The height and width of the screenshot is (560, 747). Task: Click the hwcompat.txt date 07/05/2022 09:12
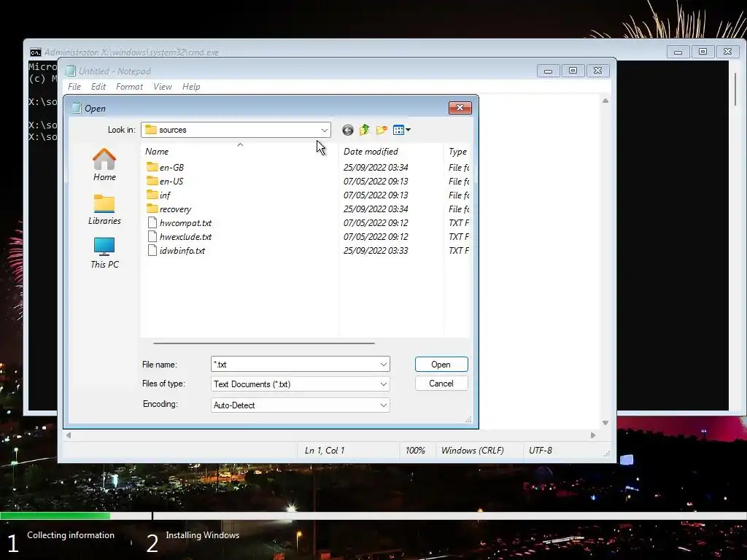pyautogui.click(x=376, y=223)
